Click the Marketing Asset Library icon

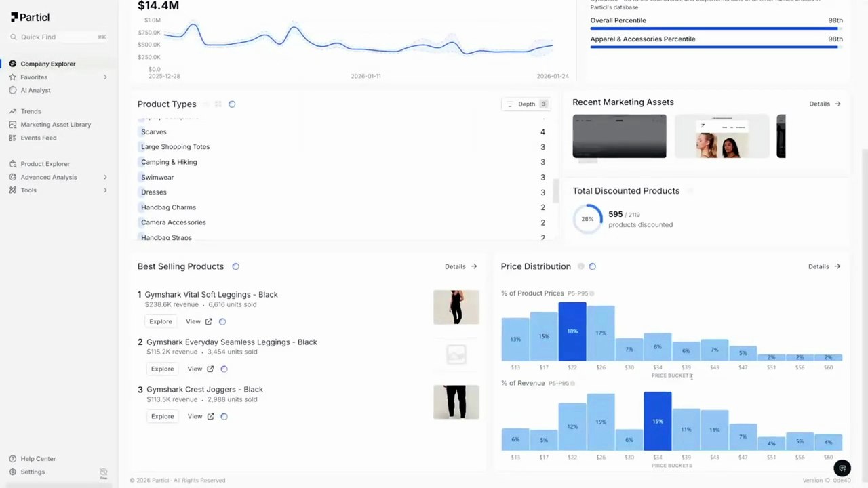pyautogui.click(x=13, y=125)
